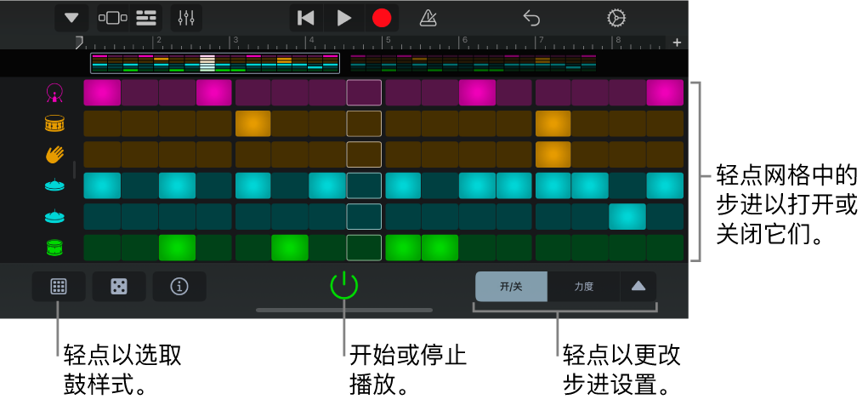
Task: Turn off green tom row step 3
Action: [x=177, y=248]
